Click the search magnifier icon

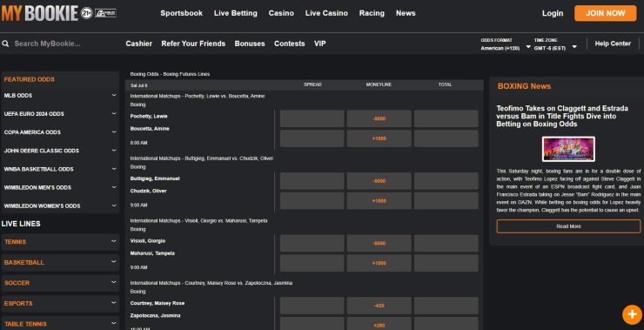5,44
